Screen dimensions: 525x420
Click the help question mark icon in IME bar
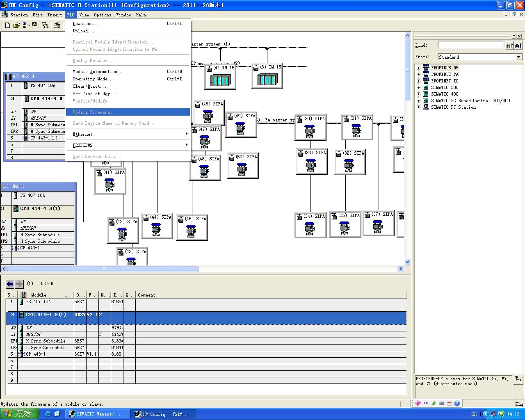(x=457, y=403)
